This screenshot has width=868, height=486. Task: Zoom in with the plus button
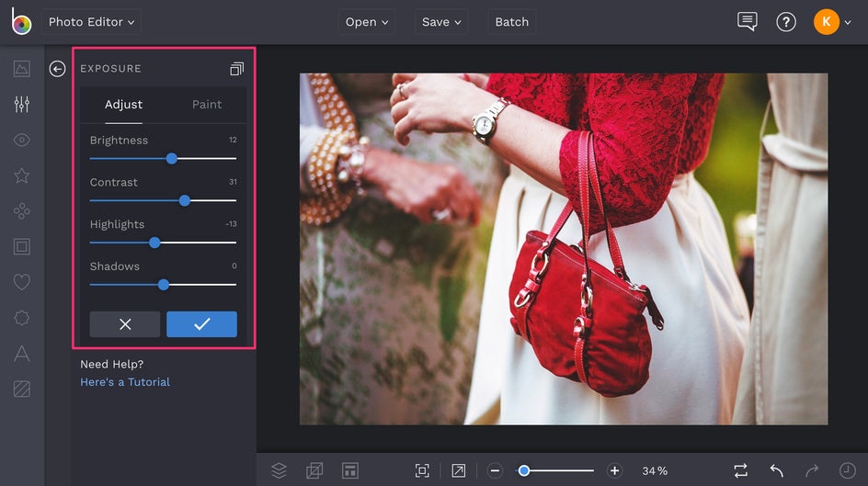(614, 470)
